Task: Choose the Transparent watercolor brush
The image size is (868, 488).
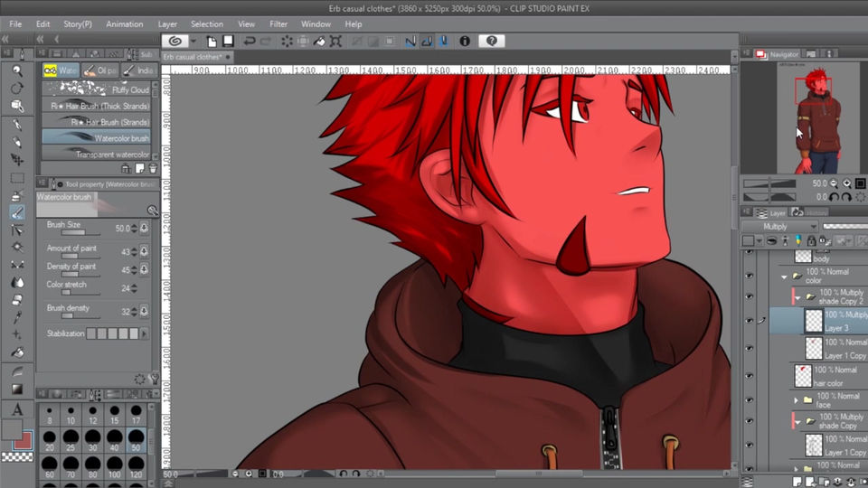Action: pyautogui.click(x=97, y=154)
